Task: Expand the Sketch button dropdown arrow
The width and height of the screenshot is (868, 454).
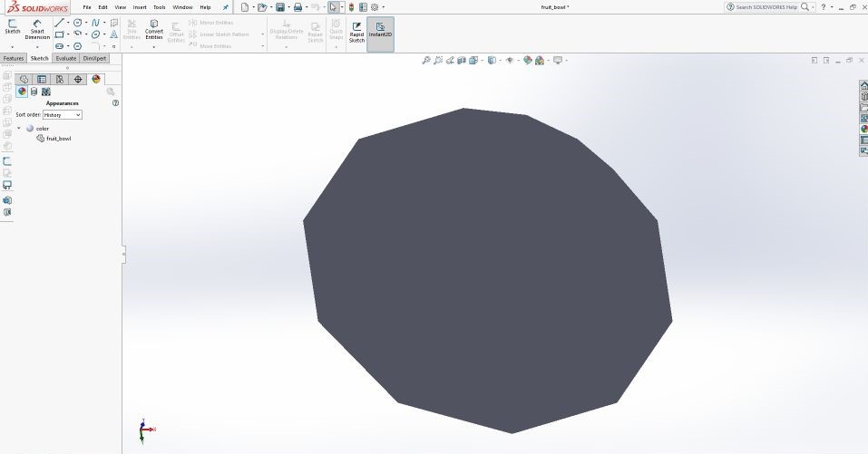Action: 12,47
